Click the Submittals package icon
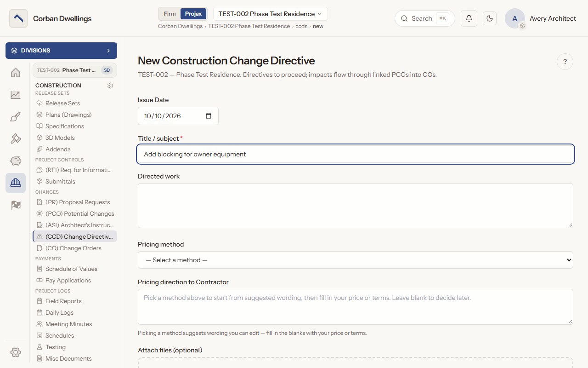588x368 pixels. click(x=40, y=182)
